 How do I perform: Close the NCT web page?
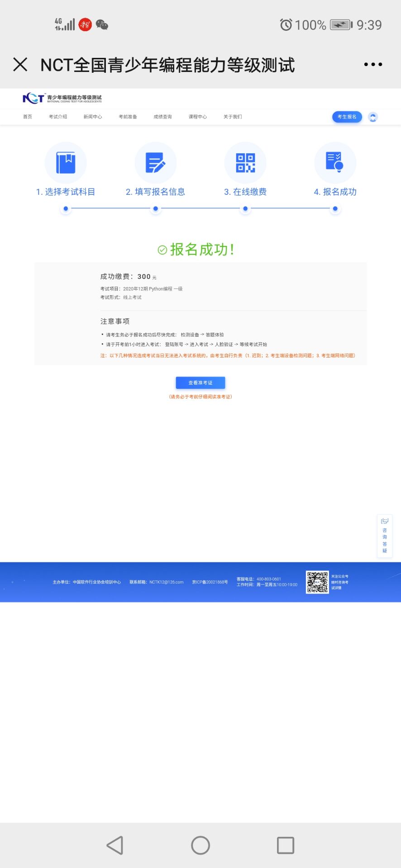(20, 64)
